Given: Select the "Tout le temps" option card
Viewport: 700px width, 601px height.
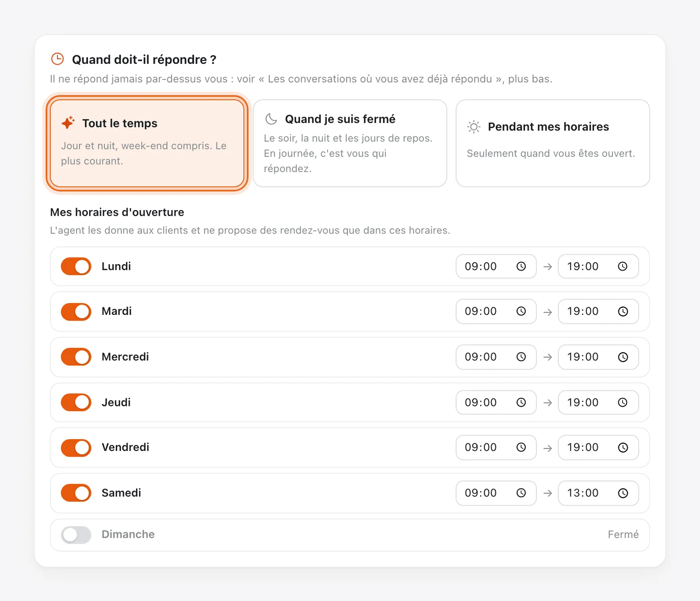Looking at the screenshot, I should tap(147, 143).
